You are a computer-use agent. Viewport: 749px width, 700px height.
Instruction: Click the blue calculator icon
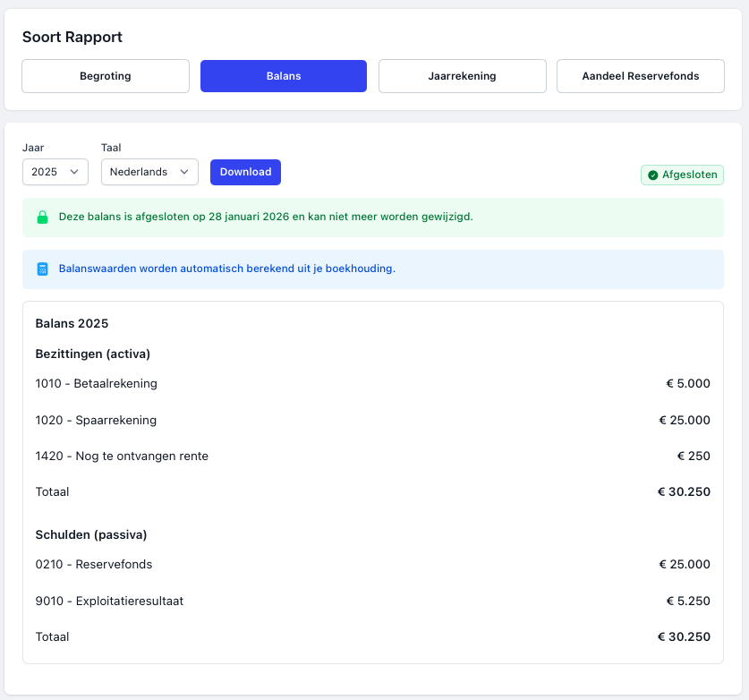click(x=42, y=269)
